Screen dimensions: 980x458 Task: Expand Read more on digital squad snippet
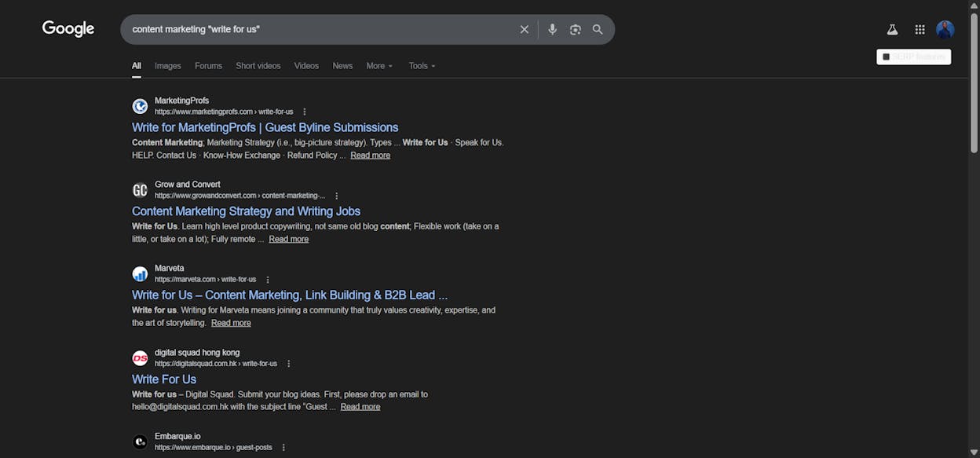pos(360,407)
